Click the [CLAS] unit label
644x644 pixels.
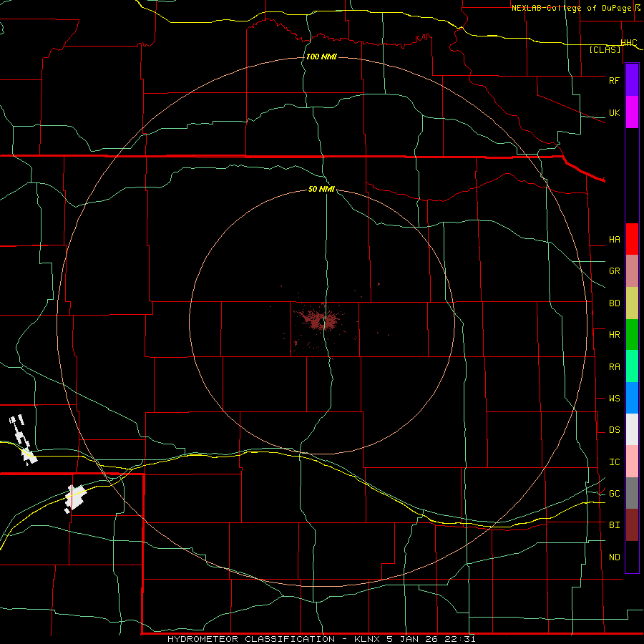pos(605,49)
